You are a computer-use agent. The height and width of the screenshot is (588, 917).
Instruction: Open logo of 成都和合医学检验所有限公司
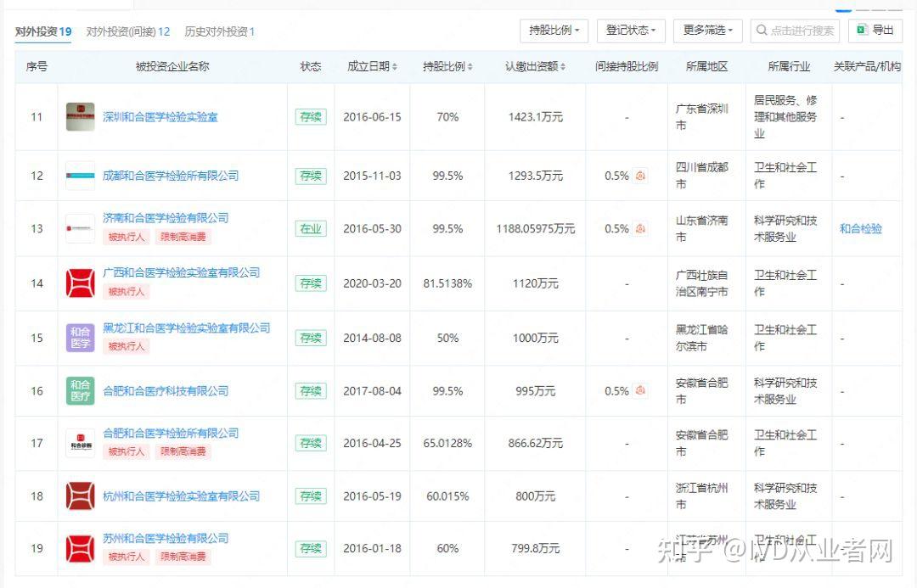[x=80, y=176]
